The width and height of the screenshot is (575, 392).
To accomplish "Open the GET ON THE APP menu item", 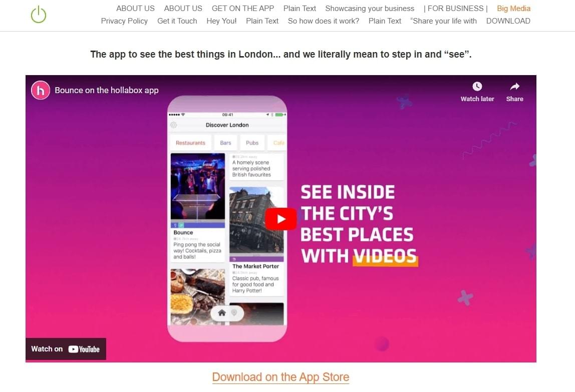I will pyautogui.click(x=243, y=9).
